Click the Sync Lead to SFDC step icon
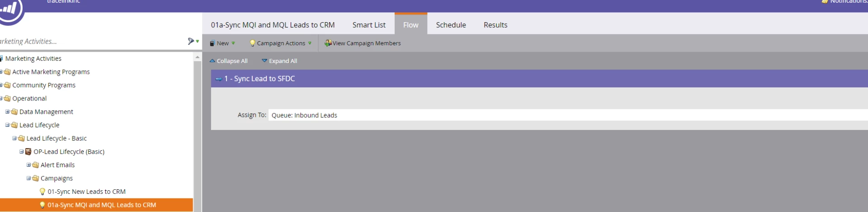The height and width of the screenshot is (212, 868). (x=219, y=79)
